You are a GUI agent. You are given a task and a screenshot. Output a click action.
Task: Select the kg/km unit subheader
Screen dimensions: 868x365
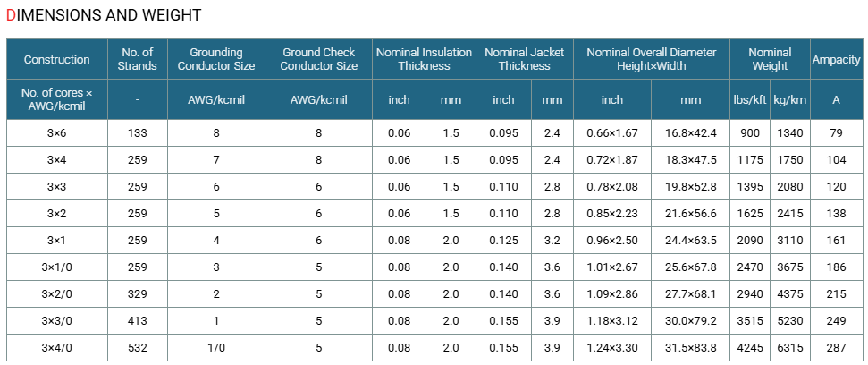pos(790,99)
